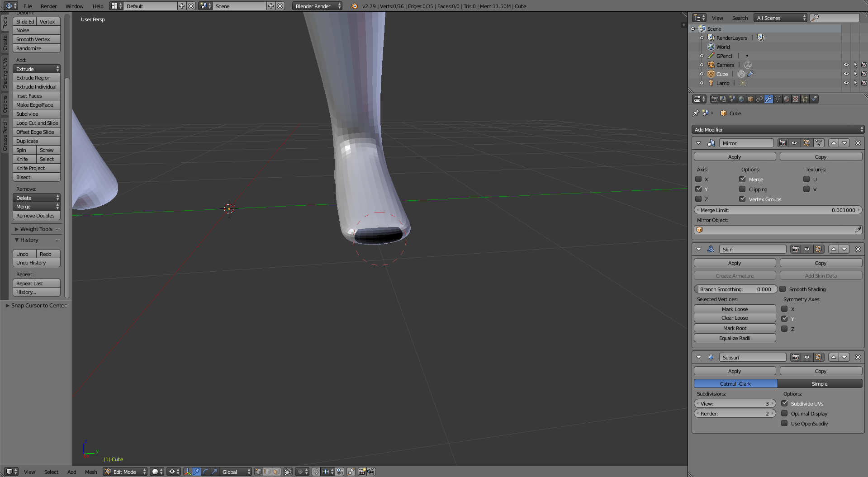Enable the Clipping option
This screenshot has width=868, height=477.
point(742,189)
